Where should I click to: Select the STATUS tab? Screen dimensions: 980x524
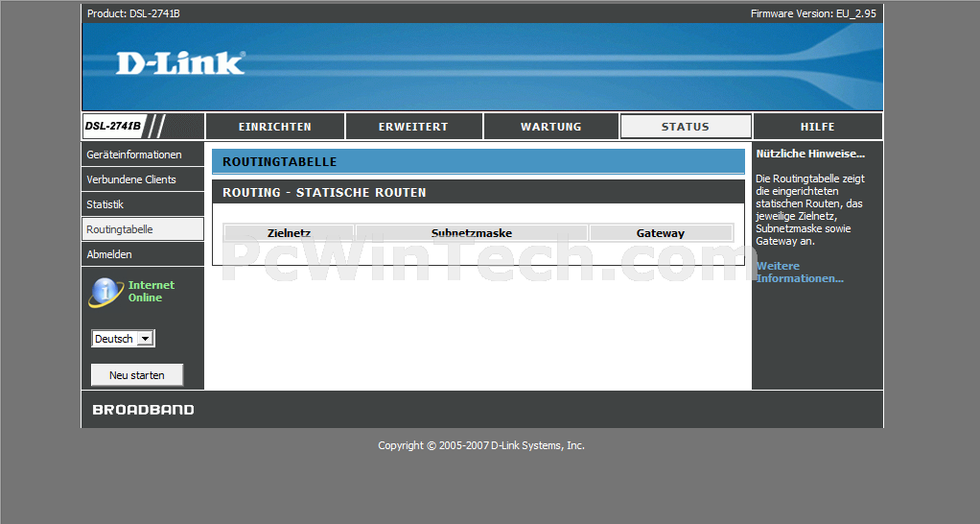pos(686,127)
